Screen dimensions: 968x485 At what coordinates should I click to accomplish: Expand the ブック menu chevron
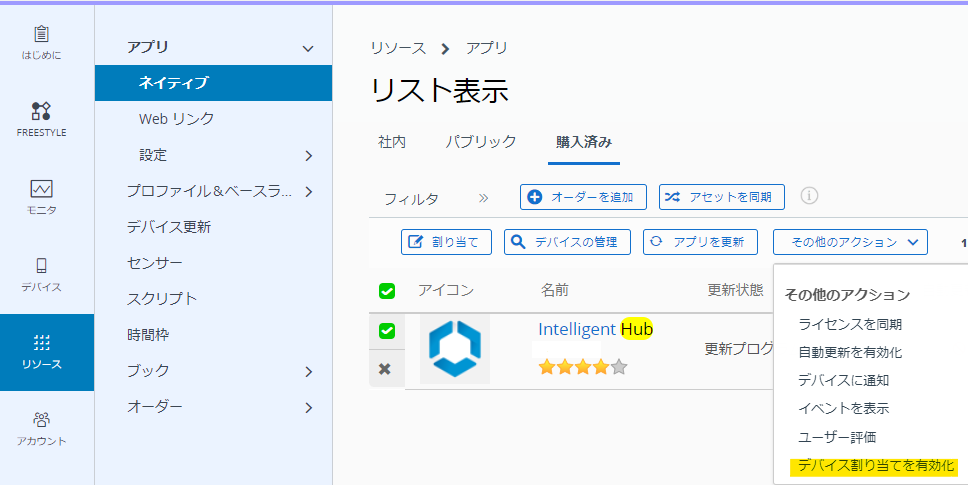[308, 372]
